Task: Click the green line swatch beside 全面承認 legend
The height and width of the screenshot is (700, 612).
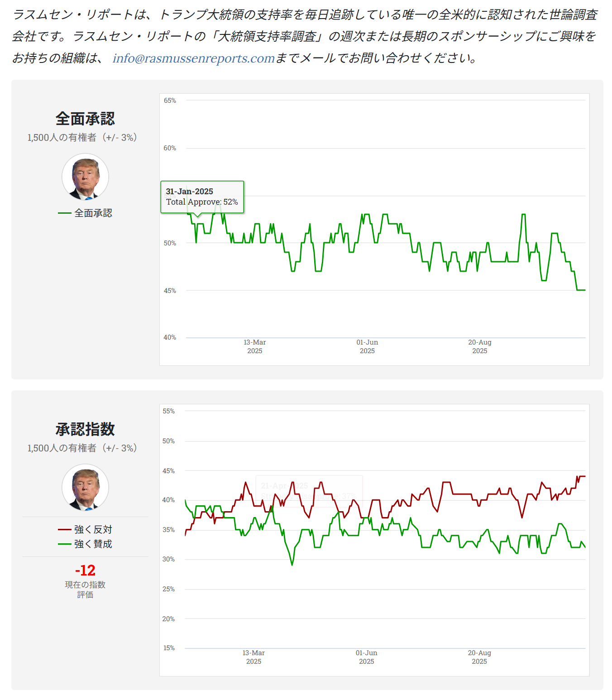Action: 65,213
